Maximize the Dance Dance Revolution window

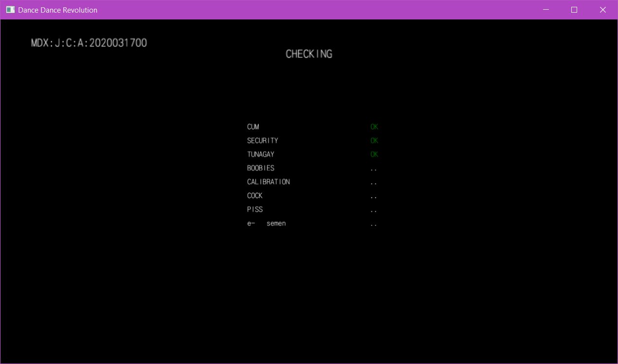(x=574, y=10)
